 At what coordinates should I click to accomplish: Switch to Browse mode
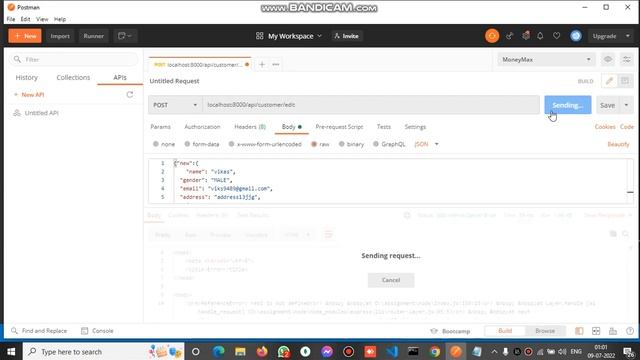[545, 331]
